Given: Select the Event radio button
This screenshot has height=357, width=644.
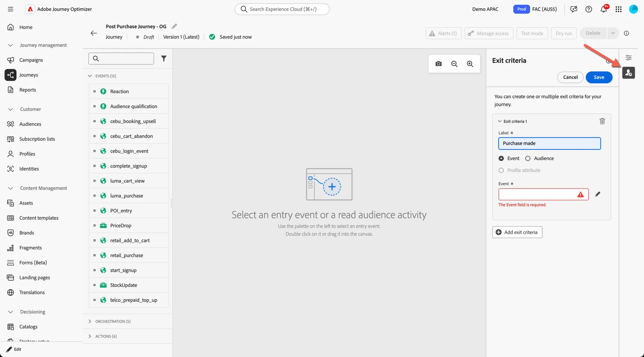Looking at the screenshot, I should [501, 158].
